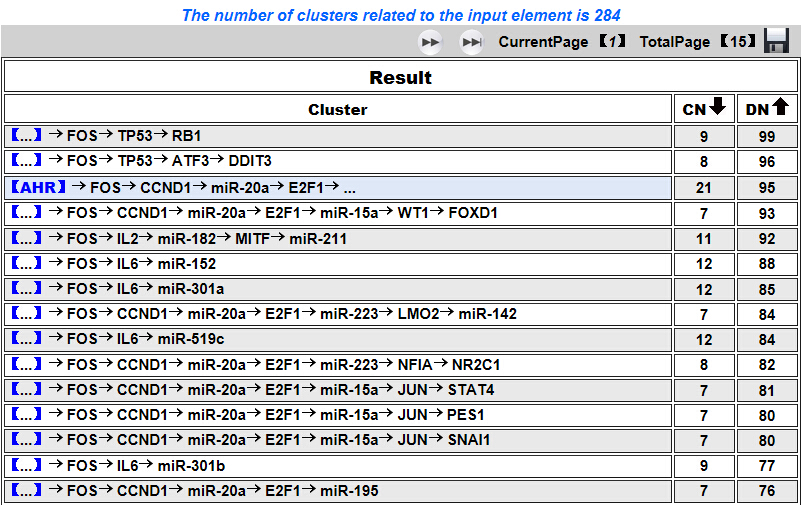
Task: Expand prefix of FOXD1 cluster row
Action: click(26, 212)
